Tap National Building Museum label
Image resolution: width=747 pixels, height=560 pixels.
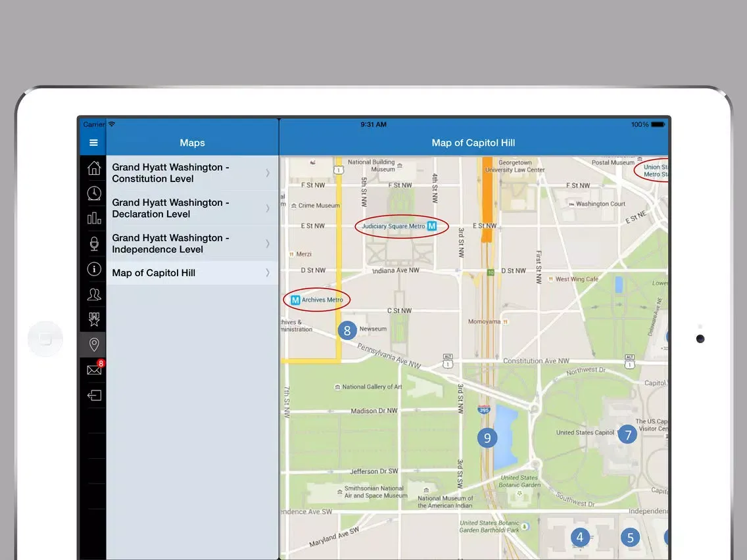[x=372, y=165]
